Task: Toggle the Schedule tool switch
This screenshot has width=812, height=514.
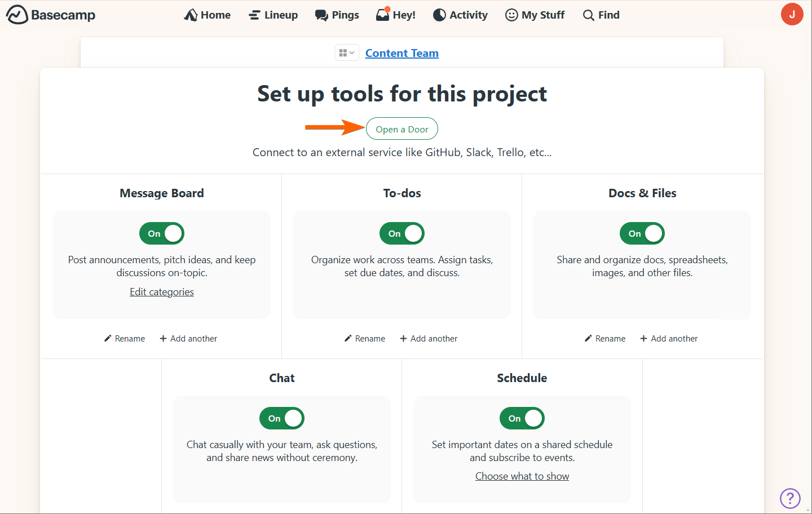Action: tap(522, 418)
